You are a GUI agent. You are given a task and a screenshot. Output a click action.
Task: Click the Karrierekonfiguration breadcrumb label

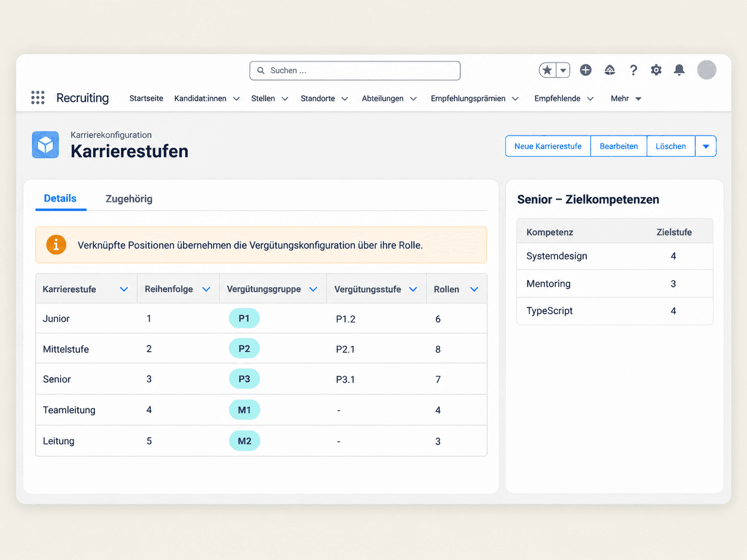(111, 135)
